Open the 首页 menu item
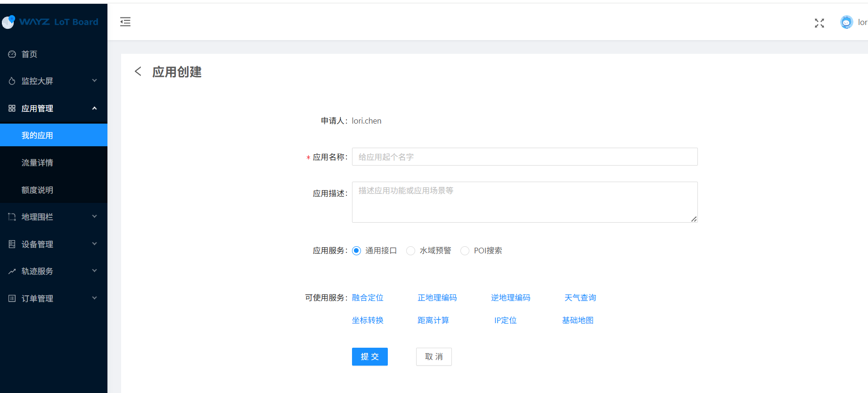Screen dimensions: 868x393 click(x=54, y=54)
